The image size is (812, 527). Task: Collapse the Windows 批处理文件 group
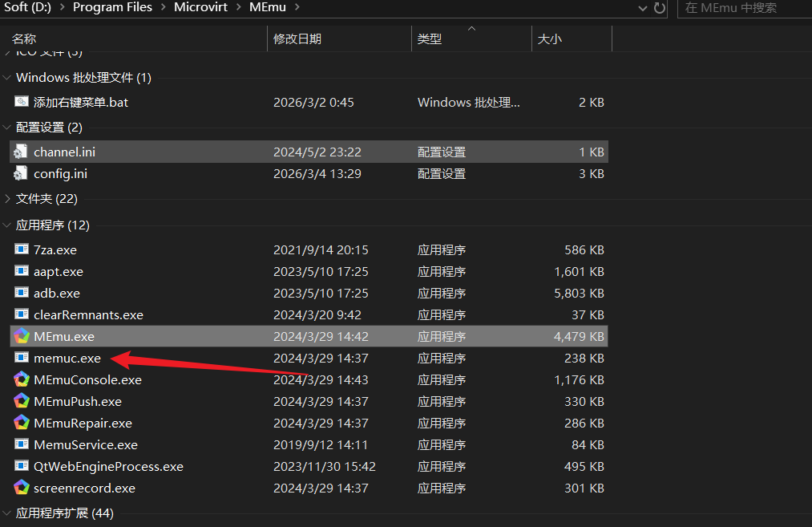[x=8, y=78]
